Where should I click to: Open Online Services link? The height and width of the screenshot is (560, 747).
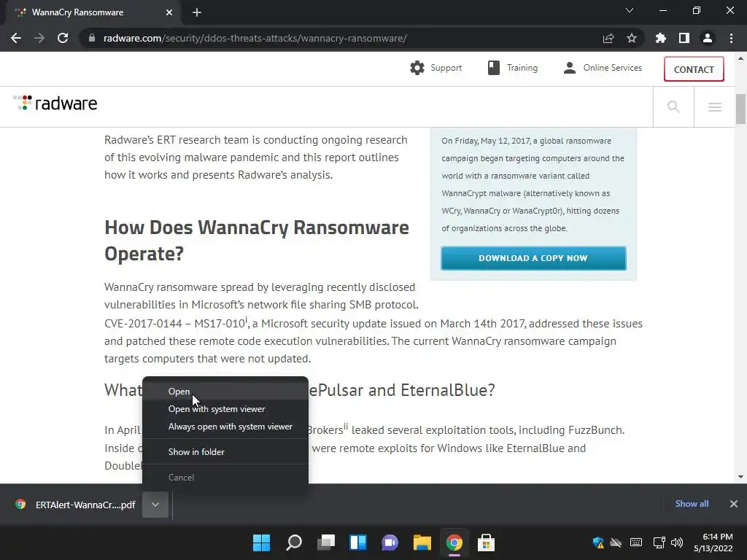pyautogui.click(x=603, y=68)
